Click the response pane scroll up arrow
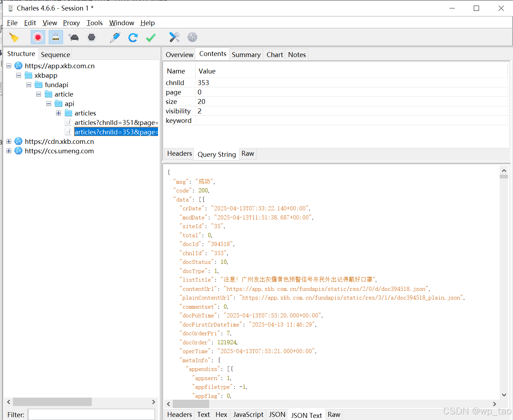The width and height of the screenshot is (513, 420). [504, 170]
